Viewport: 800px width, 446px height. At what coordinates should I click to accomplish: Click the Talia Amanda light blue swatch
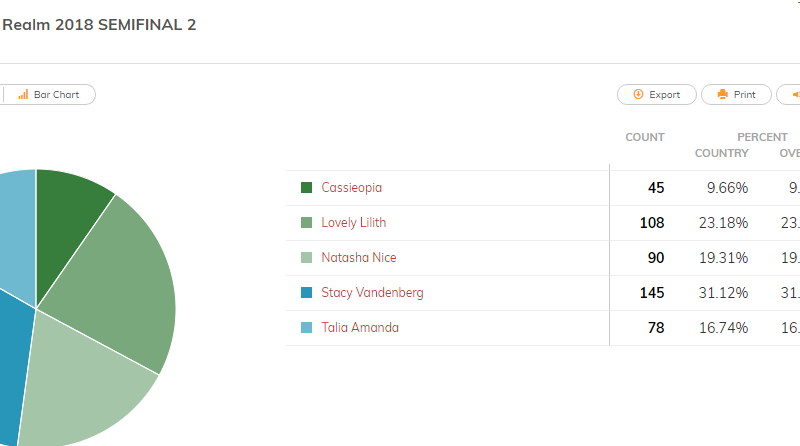point(306,327)
